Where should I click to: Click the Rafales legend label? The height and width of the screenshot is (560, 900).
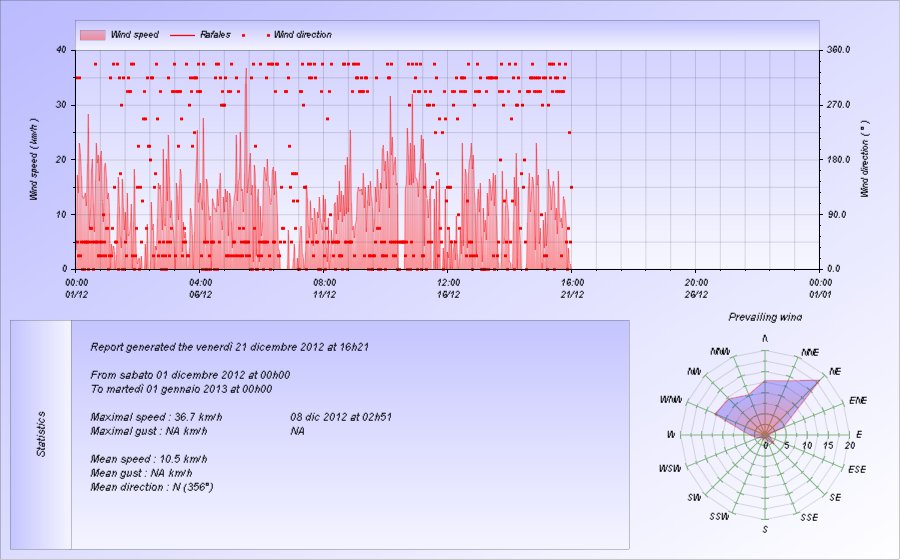(215, 35)
